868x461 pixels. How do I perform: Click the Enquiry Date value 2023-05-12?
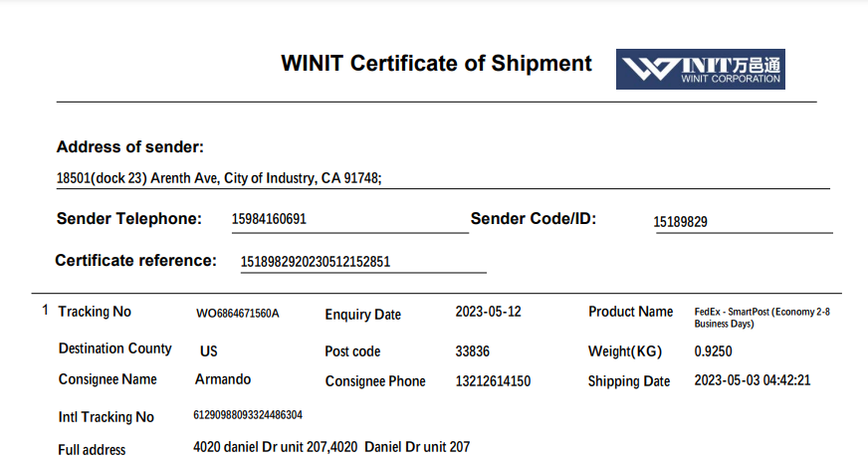[488, 312]
